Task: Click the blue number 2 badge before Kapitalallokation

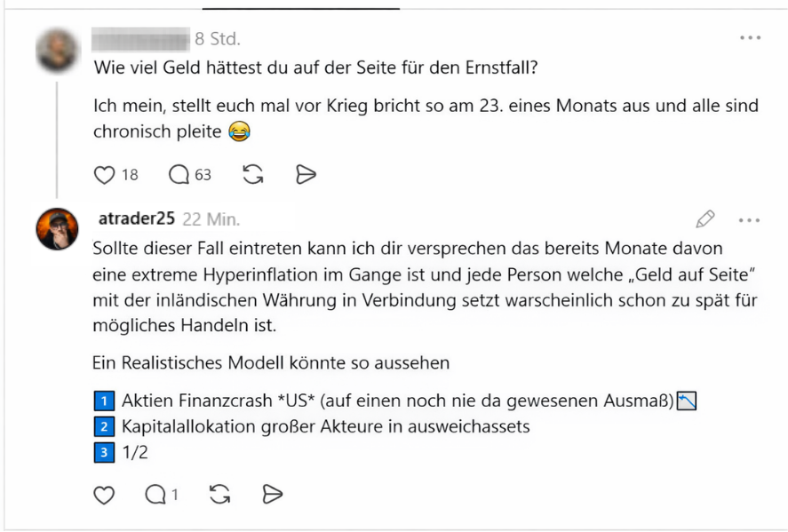Action: point(102,427)
